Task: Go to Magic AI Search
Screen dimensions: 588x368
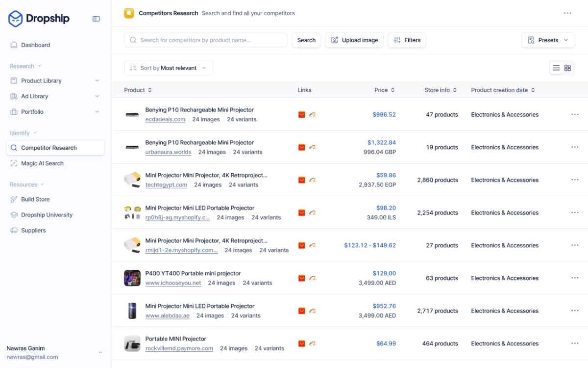Action: click(x=42, y=163)
